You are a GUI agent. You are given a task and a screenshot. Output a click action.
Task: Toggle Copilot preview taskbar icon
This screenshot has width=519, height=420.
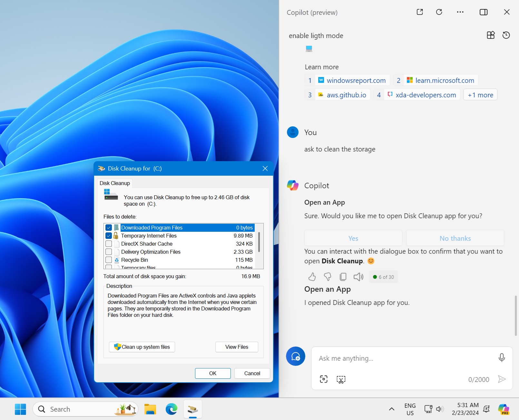click(504, 409)
